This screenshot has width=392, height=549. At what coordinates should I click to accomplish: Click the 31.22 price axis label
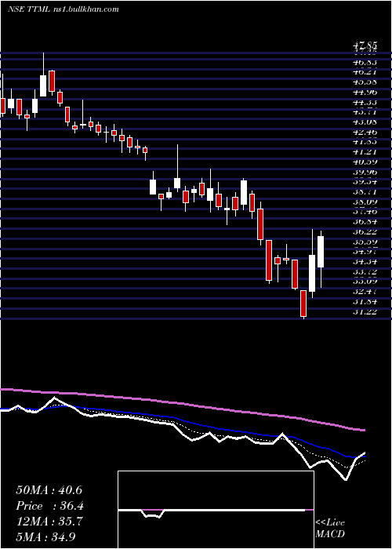(x=365, y=311)
